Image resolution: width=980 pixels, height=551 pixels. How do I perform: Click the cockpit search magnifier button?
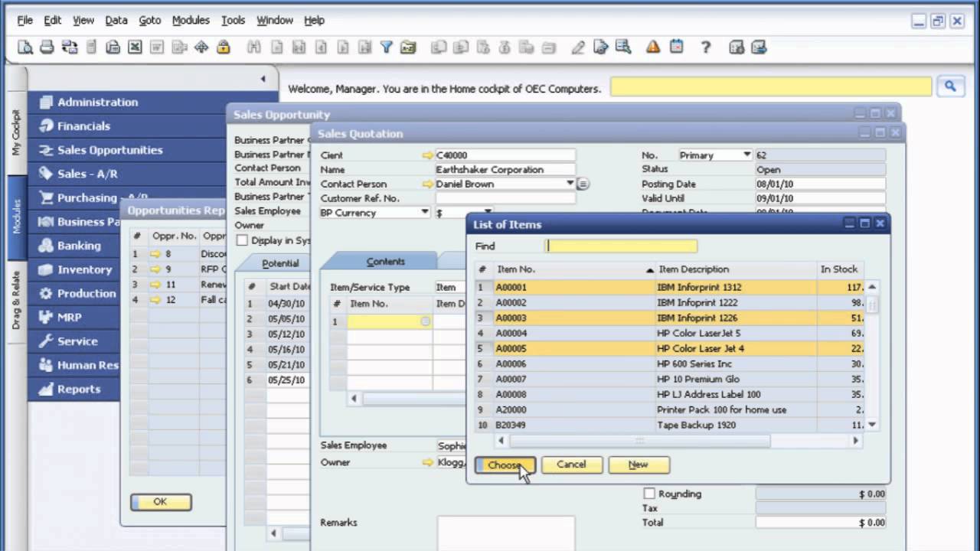[950, 86]
